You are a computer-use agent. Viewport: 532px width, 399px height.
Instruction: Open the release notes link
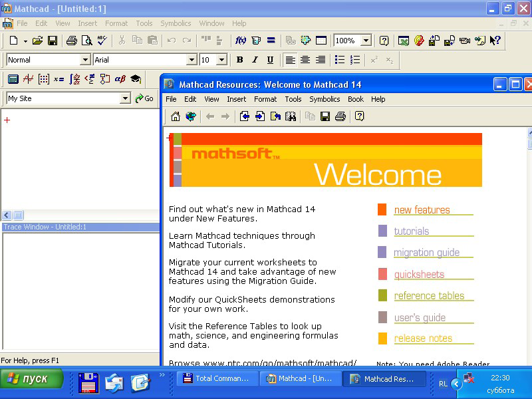tap(423, 338)
